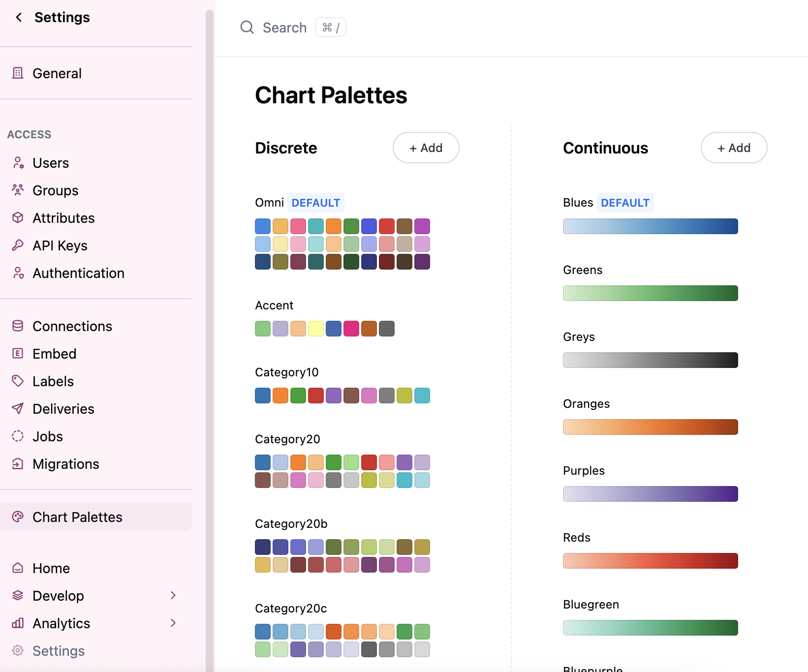808x672 pixels.
Task: Add a new Discrete palette
Action: pos(426,148)
